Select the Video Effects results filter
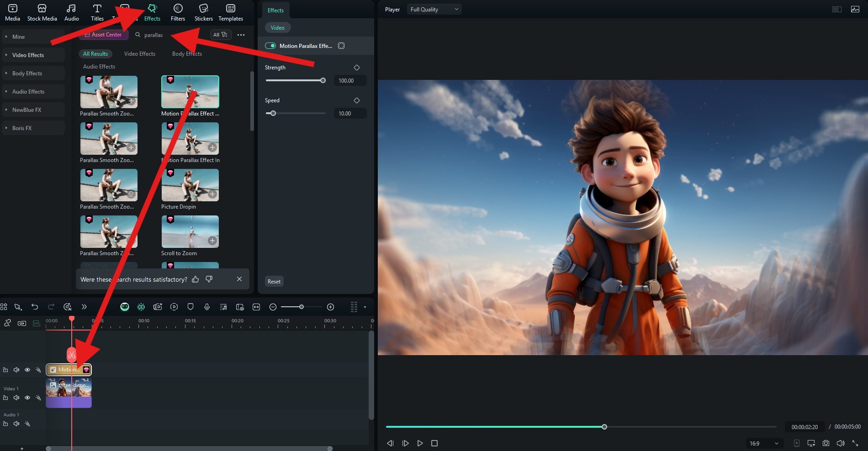The height and width of the screenshot is (451, 868). [x=140, y=54]
